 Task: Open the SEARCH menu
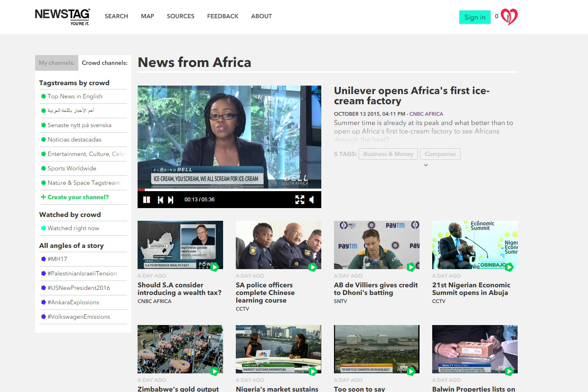click(x=116, y=16)
